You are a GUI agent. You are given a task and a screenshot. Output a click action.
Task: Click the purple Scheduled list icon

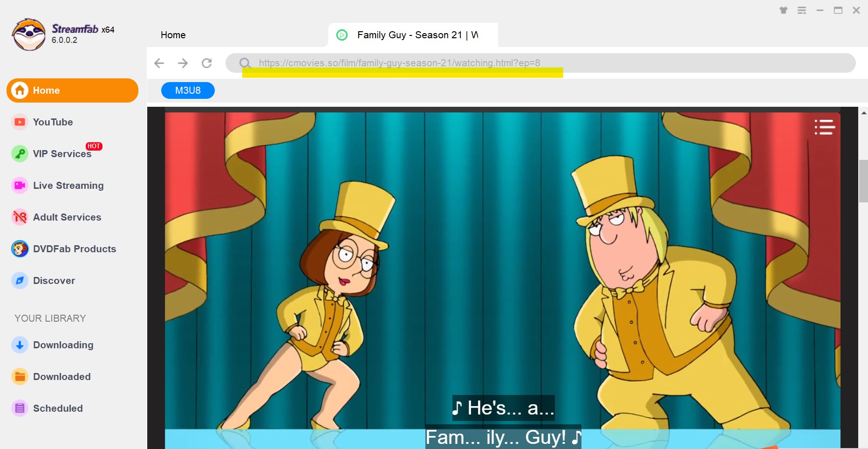coord(20,408)
